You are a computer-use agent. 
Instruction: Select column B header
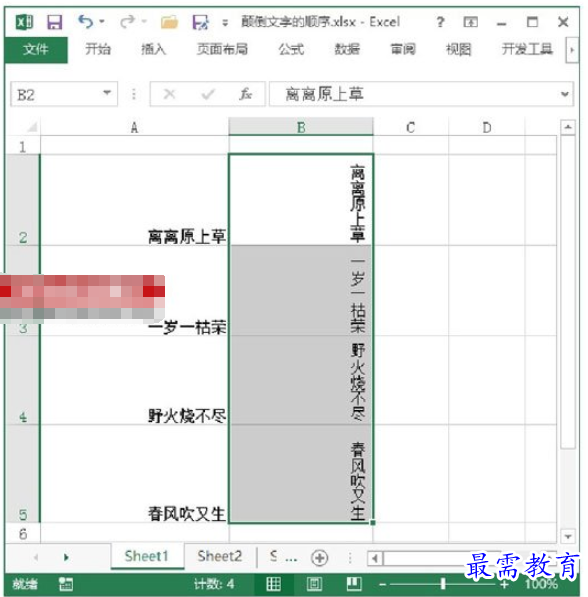point(301,127)
